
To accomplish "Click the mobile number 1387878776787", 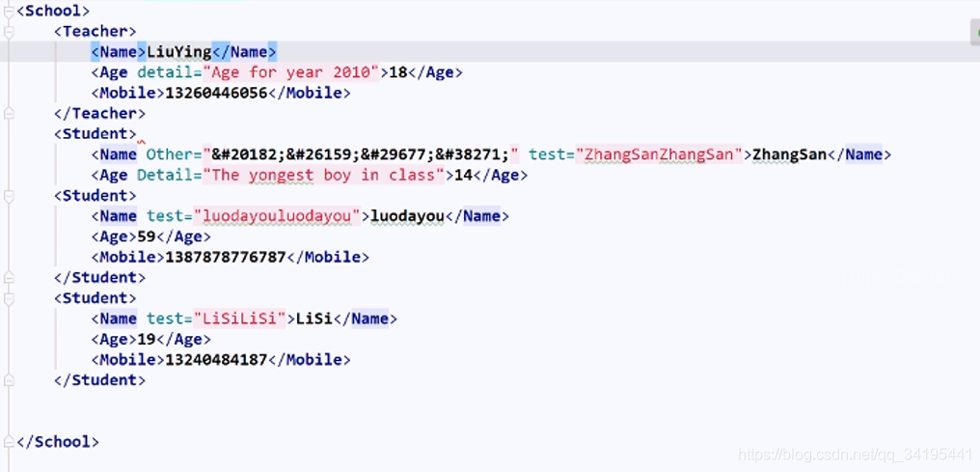I will coord(226,257).
